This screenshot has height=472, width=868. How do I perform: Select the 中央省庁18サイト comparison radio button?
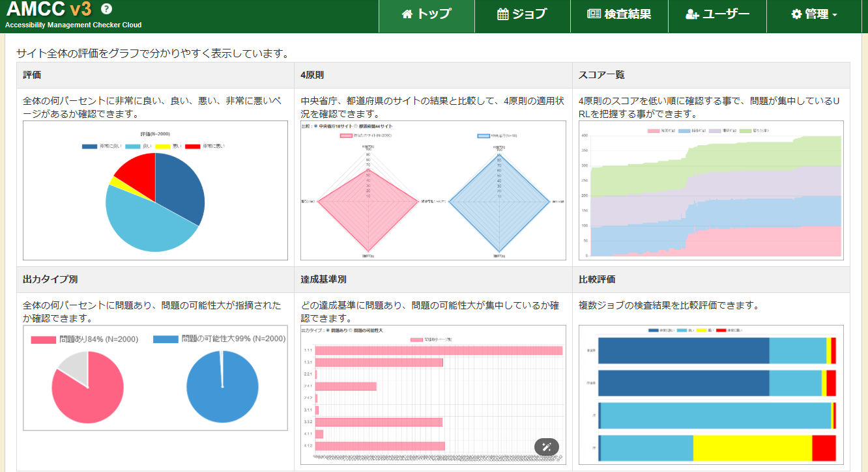click(x=315, y=126)
